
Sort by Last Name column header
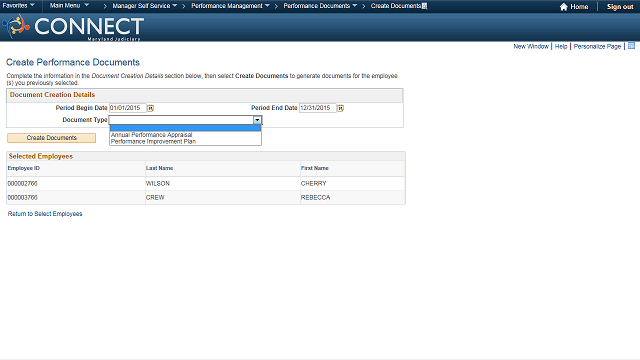160,168
